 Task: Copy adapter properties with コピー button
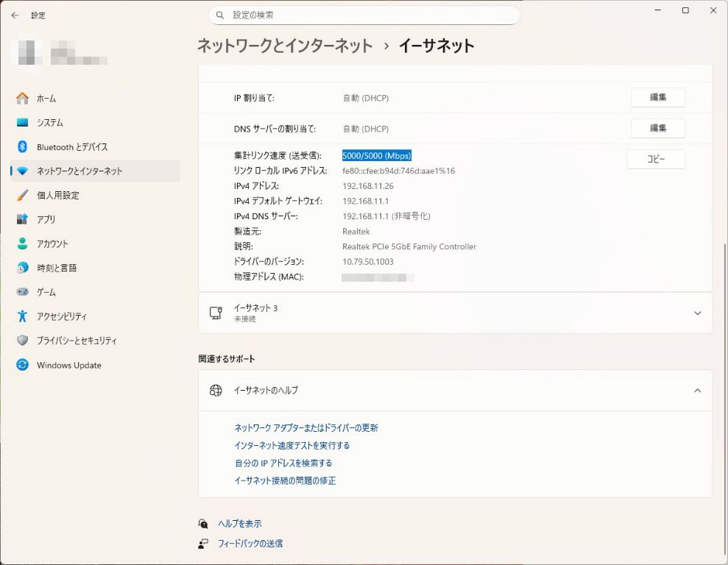656,159
